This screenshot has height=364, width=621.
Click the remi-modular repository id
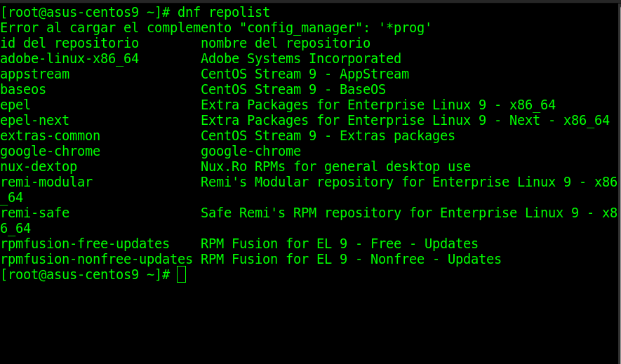[x=46, y=182]
